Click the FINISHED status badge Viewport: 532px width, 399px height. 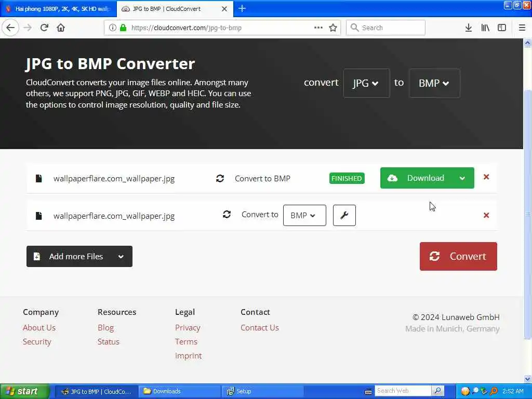[x=347, y=178]
